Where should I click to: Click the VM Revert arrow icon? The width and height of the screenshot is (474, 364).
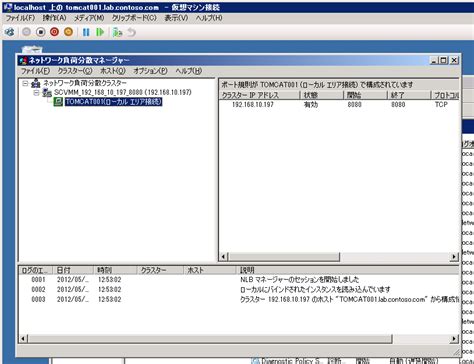click(x=132, y=32)
